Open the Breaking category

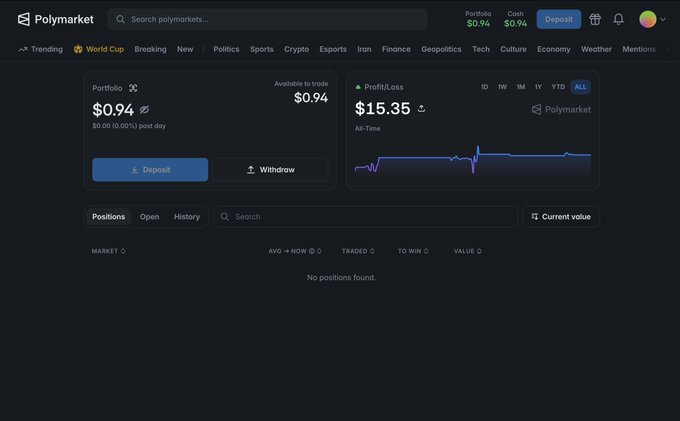pos(150,49)
